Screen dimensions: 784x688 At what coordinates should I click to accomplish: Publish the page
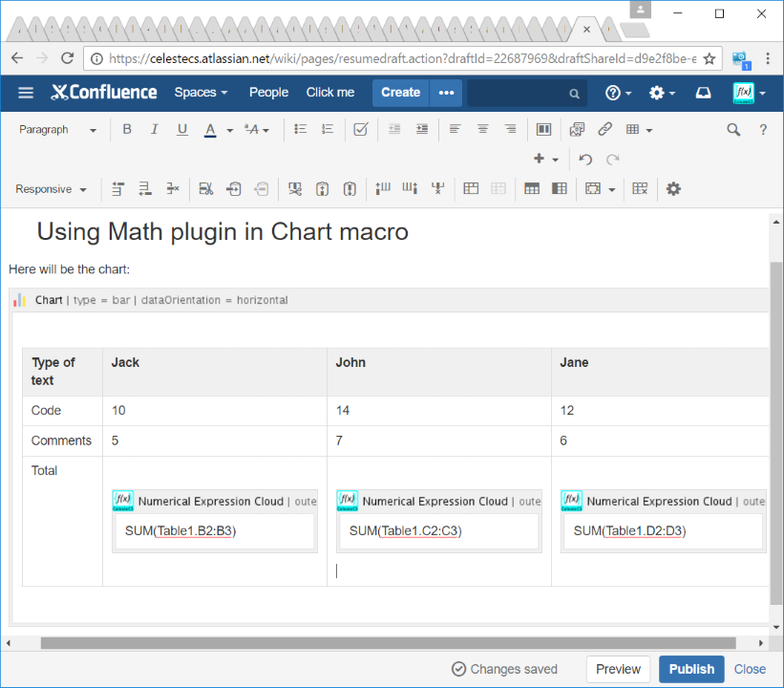pyautogui.click(x=691, y=669)
